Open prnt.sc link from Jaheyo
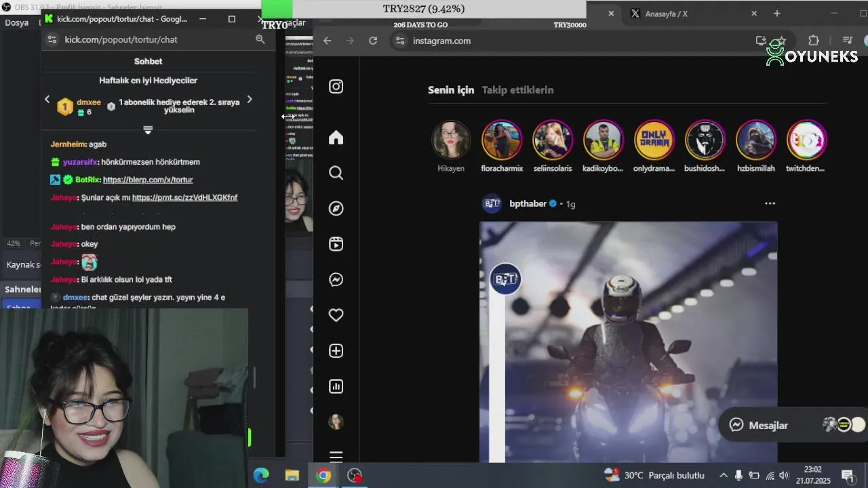The width and height of the screenshot is (868, 488). coord(184,197)
